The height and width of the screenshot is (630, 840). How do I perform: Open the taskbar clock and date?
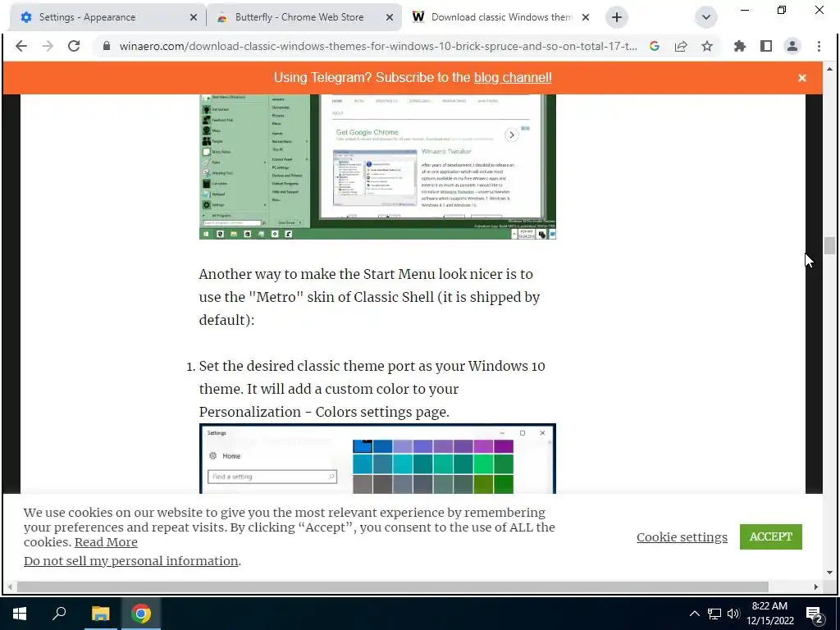tap(769, 614)
